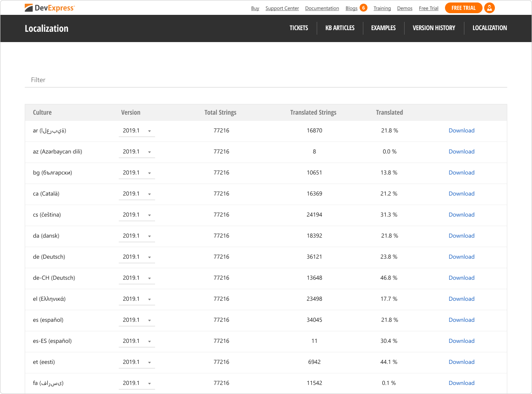Click the Translated percentage column header
This screenshot has width=532, height=394.
point(390,113)
